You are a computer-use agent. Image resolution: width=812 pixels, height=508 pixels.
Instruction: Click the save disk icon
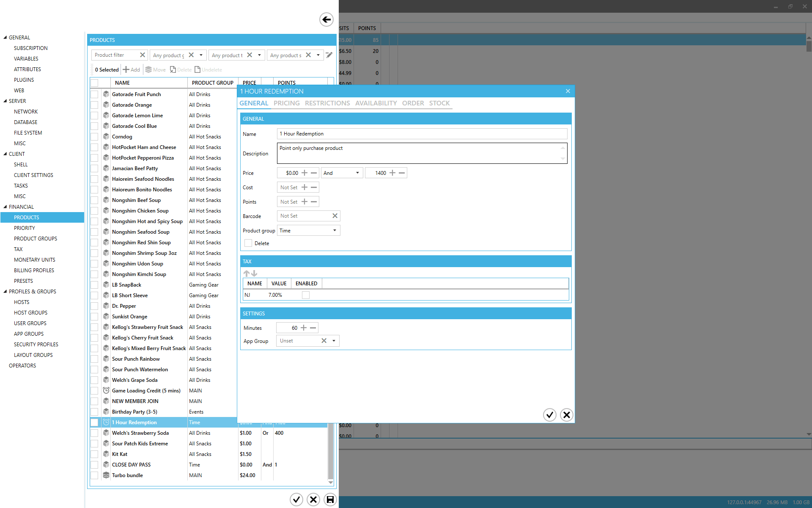[330, 500]
